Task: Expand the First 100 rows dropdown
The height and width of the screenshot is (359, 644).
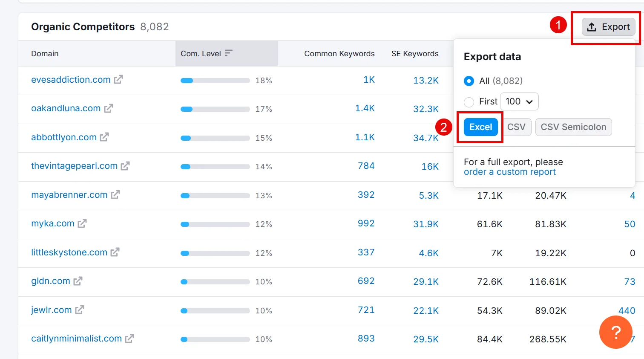Action: pos(519,101)
